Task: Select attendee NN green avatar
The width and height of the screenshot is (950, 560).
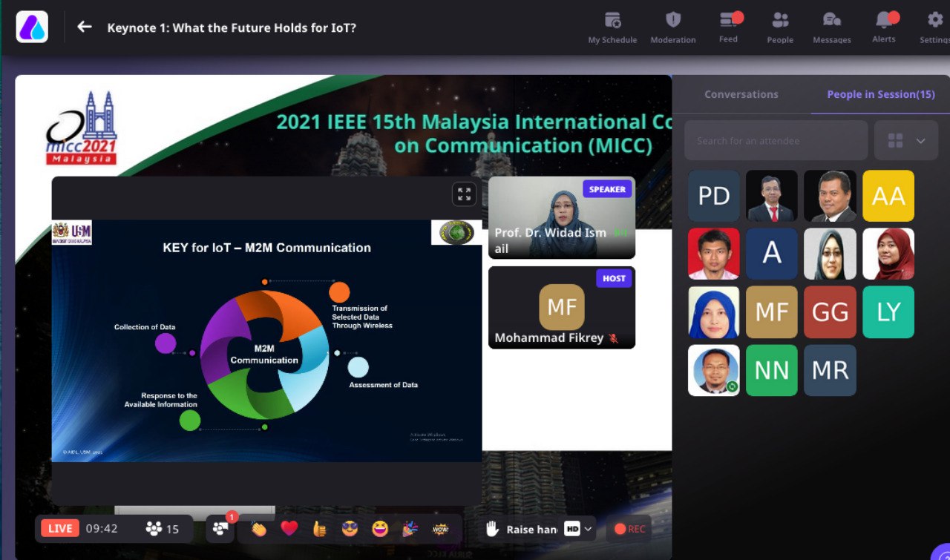Action: coord(772,370)
